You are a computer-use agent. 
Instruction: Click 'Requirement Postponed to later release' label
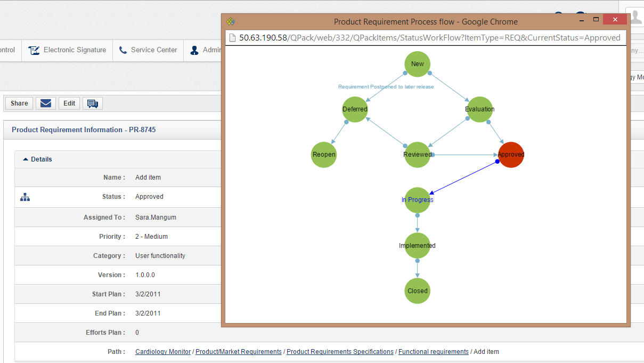[386, 86]
